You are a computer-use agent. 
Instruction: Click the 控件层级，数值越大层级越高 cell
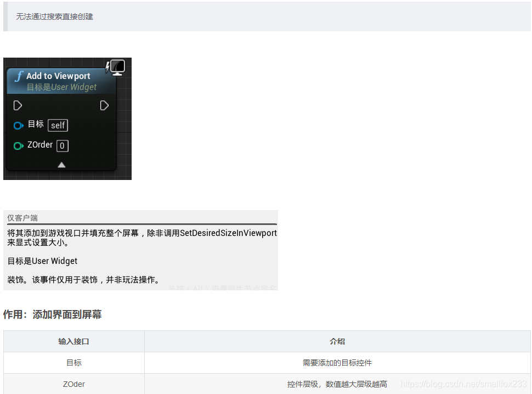(x=337, y=384)
